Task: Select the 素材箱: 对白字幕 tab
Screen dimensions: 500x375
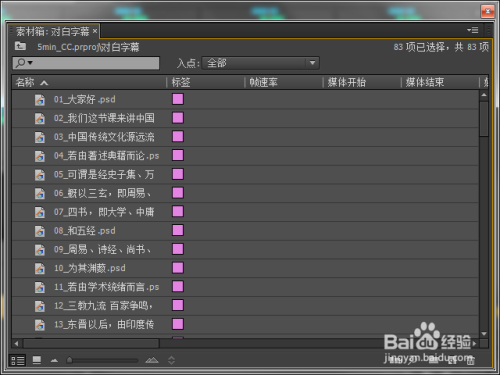Action: tap(53, 31)
